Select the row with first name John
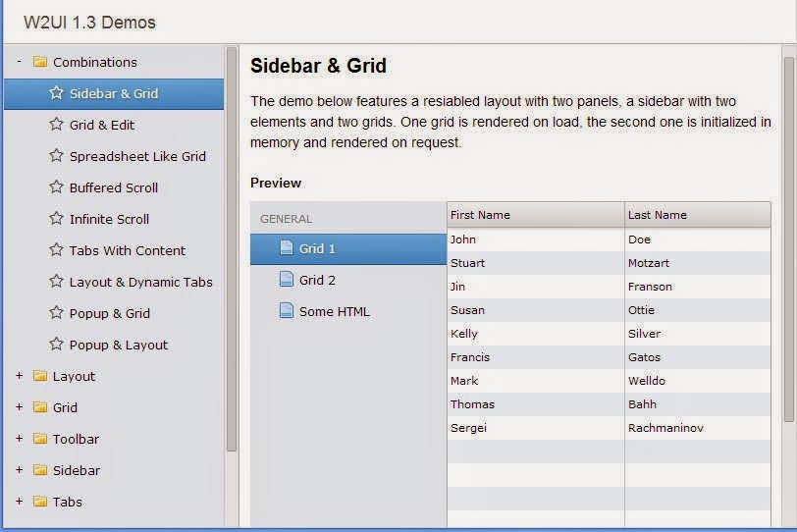797x532 pixels. click(x=609, y=239)
